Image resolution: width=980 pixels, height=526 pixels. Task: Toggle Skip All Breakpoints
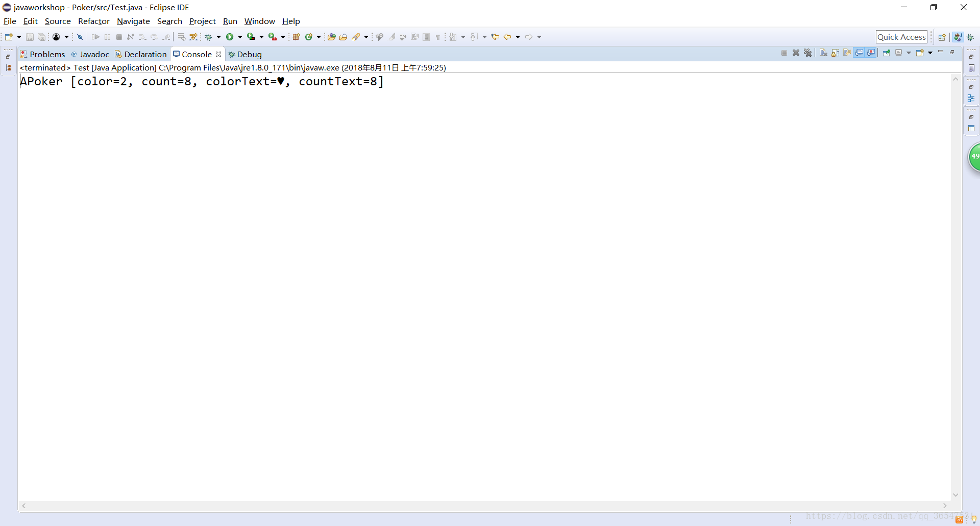(80, 37)
